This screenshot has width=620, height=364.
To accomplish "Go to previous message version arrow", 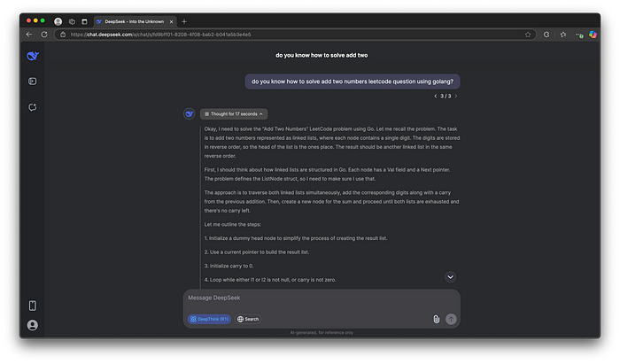I will [x=436, y=96].
